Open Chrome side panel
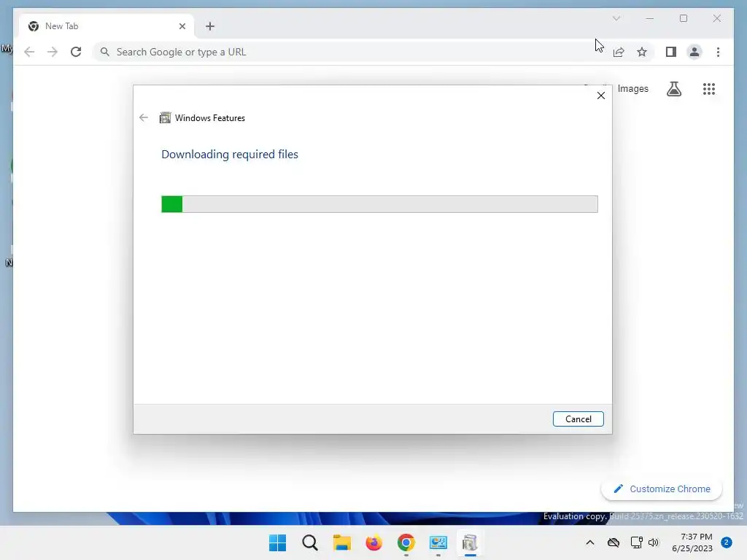 click(x=671, y=52)
